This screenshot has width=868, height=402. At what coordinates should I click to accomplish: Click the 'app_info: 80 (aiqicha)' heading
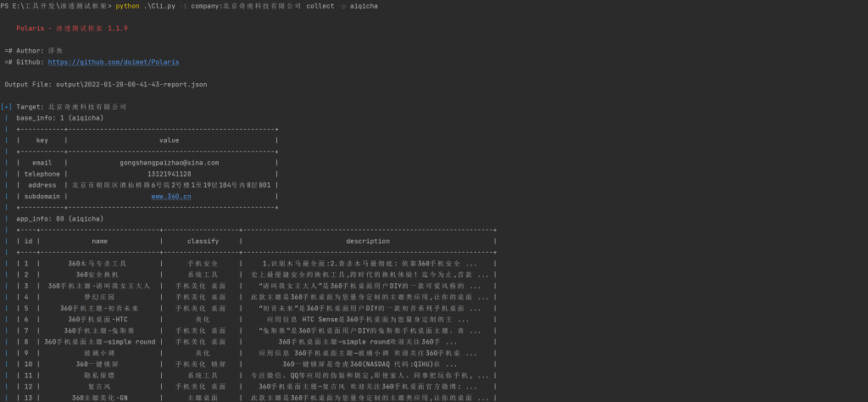[x=60, y=219]
